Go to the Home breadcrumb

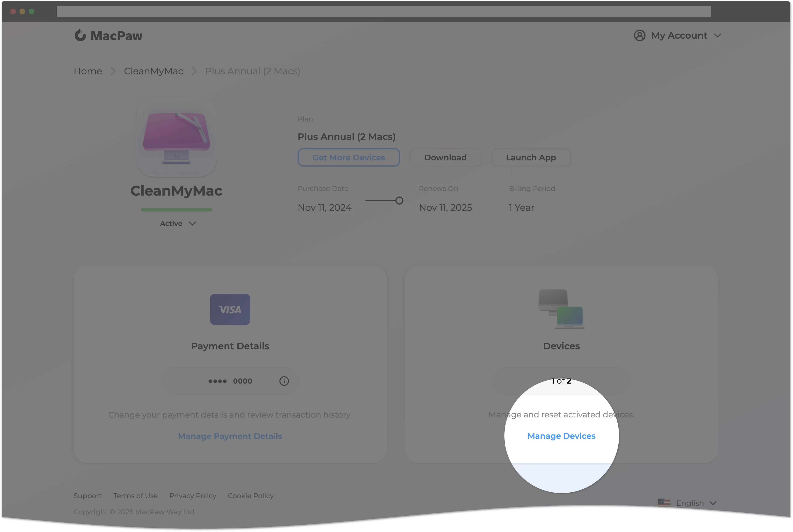click(88, 71)
